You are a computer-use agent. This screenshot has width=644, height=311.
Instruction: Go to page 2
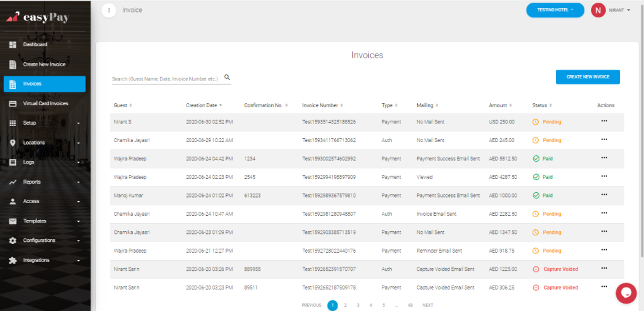(345, 305)
